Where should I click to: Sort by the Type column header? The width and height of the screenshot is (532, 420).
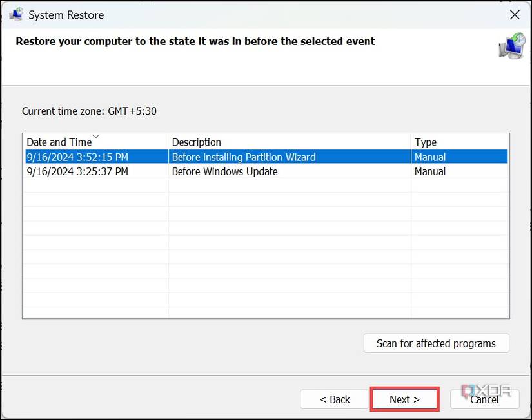[x=459, y=142]
